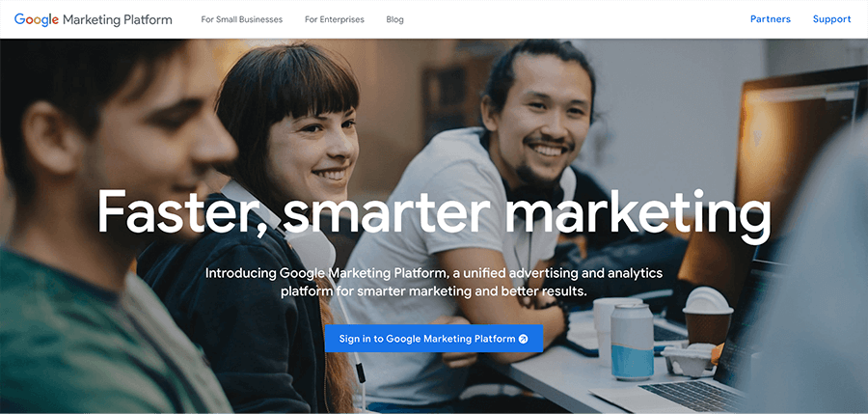Open the Partners link

tap(770, 19)
